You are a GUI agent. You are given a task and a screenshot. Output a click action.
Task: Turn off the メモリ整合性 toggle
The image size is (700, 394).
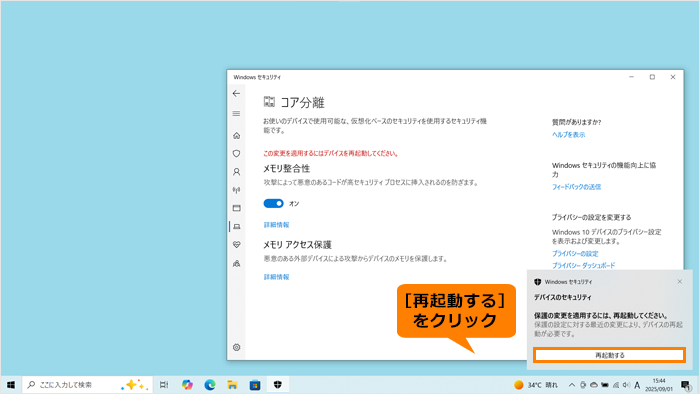click(273, 203)
